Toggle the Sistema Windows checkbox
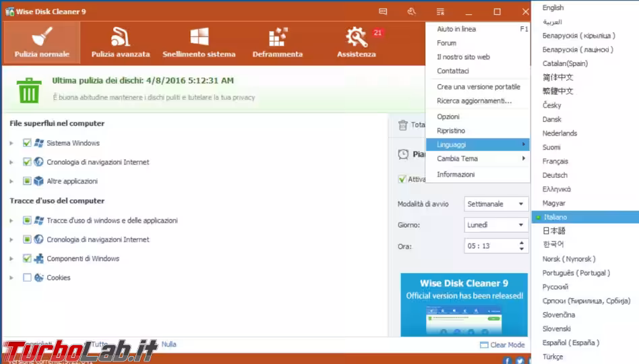Image resolution: width=639 pixels, height=364 pixels. point(27,143)
